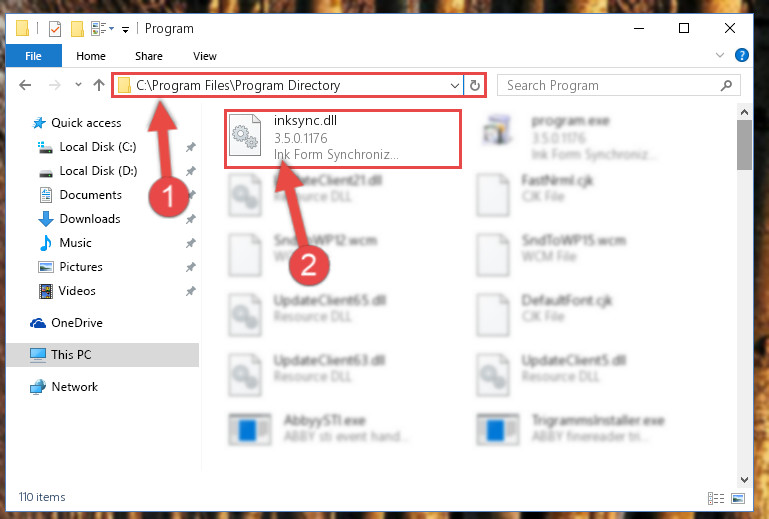Click the vertical scrollbar down arrow

point(744,479)
